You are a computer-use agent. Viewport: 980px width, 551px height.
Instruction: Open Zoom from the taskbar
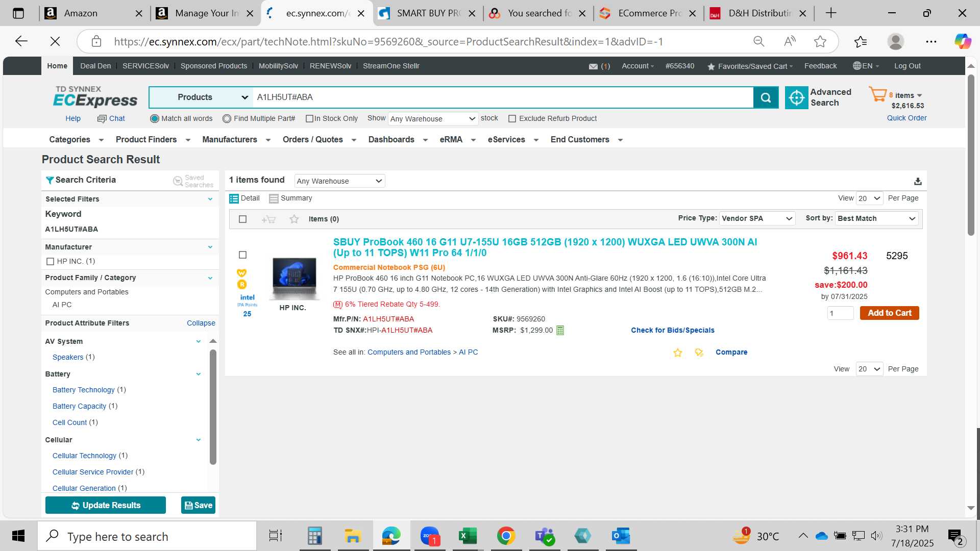[430, 536]
